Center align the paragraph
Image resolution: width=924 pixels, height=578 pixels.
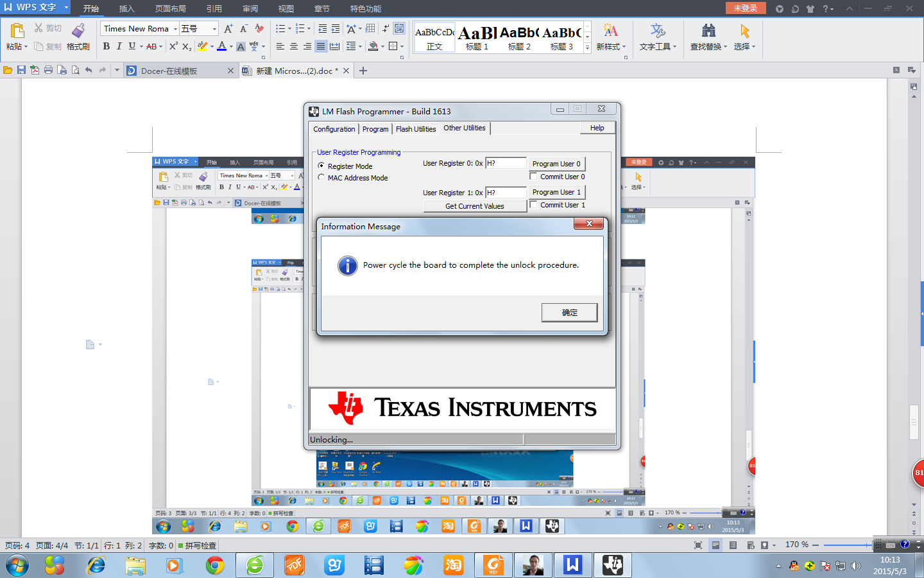coord(294,46)
